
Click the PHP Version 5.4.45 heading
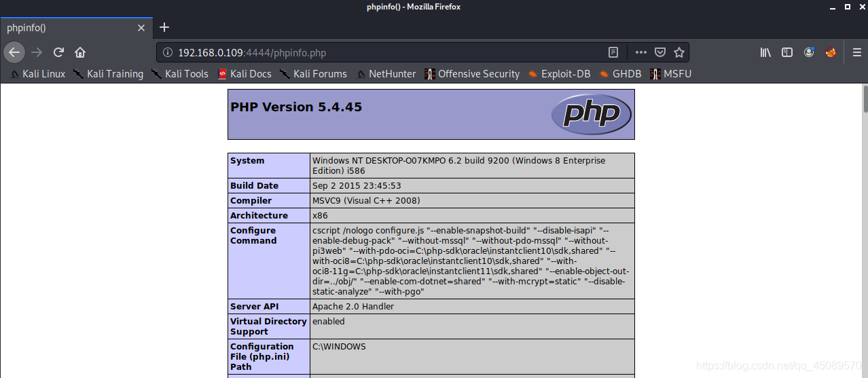click(296, 107)
